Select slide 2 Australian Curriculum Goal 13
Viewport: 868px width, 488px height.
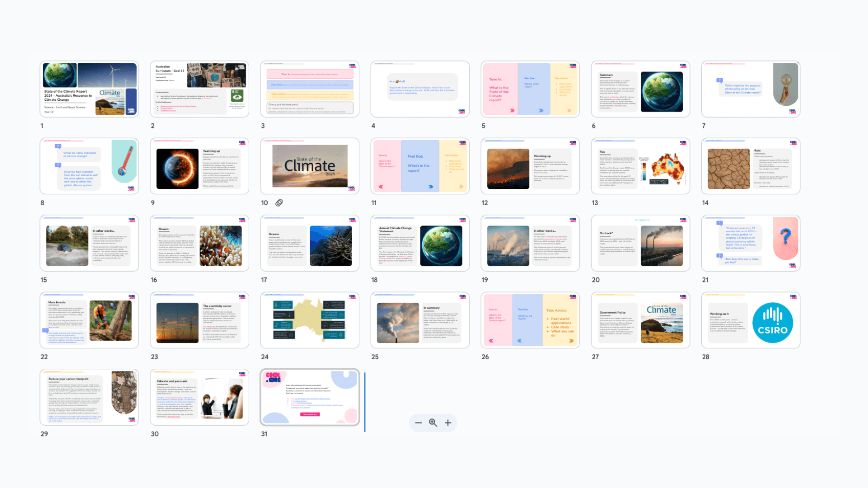tap(200, 89)
